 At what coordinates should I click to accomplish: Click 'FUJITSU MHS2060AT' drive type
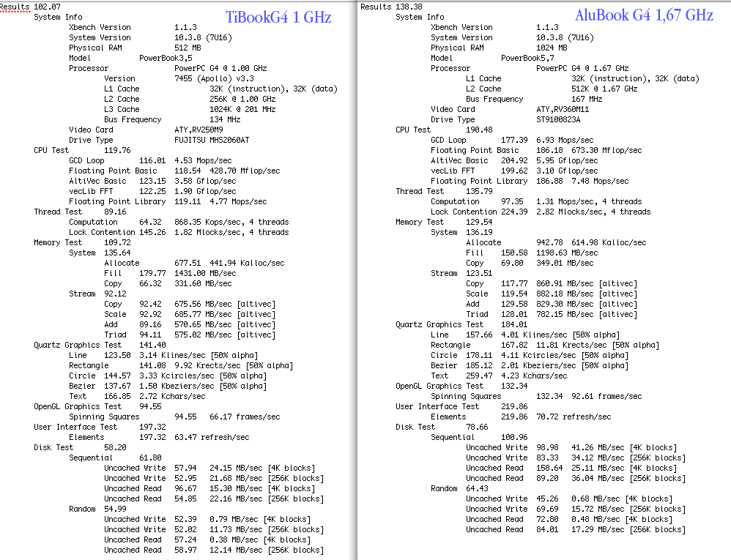(x=212, y=141)
